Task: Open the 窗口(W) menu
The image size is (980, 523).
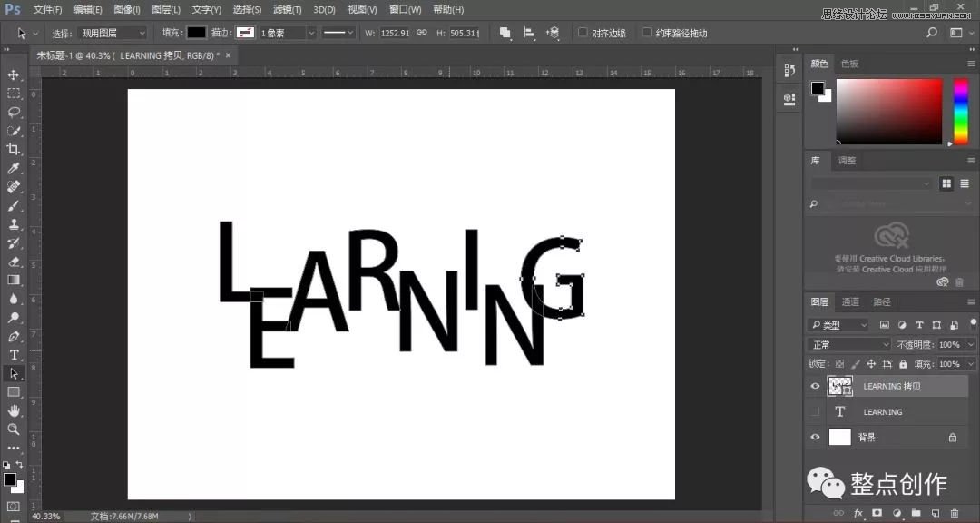Action: point(405,9)
